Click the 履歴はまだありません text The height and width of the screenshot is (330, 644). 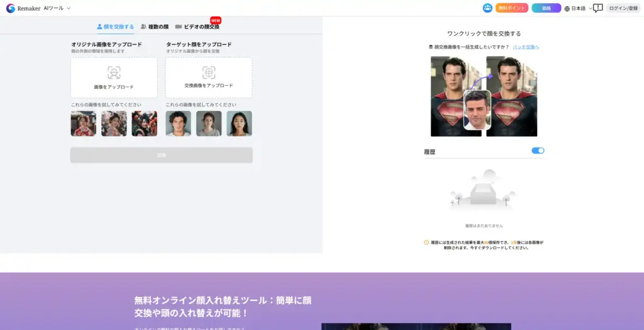(484, 225)
